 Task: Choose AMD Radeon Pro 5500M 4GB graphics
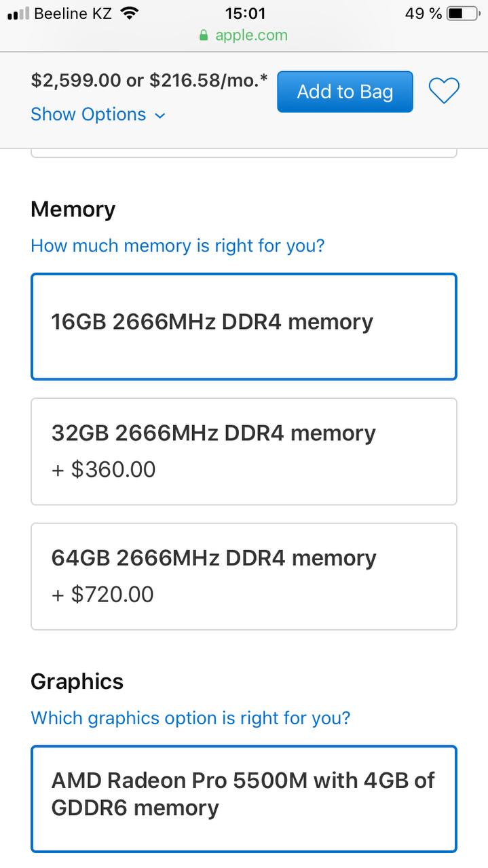(x=244, y=799)
